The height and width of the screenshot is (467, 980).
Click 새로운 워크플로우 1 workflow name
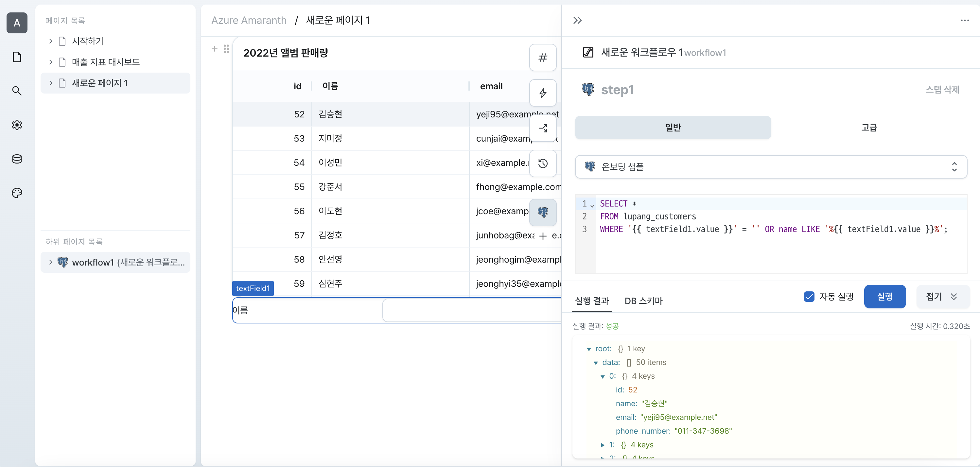[x=642, y=52]
